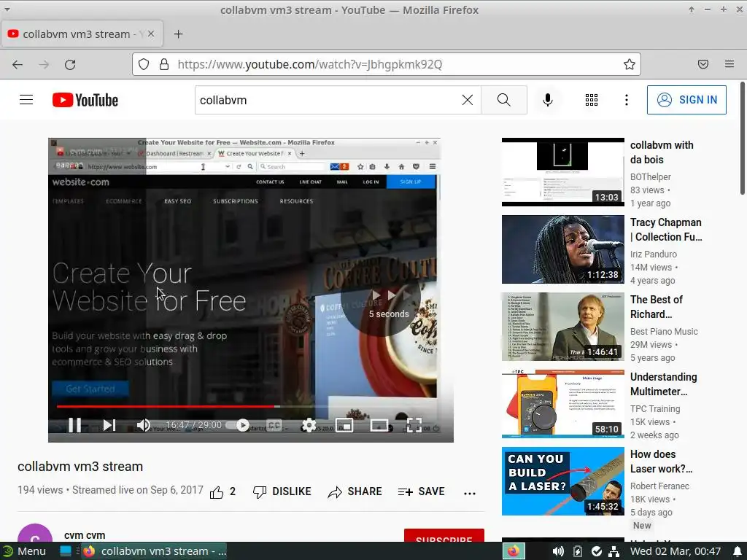Clear the collabvm search text
Screen dimensions: 747x560
[x=468, y=99]
